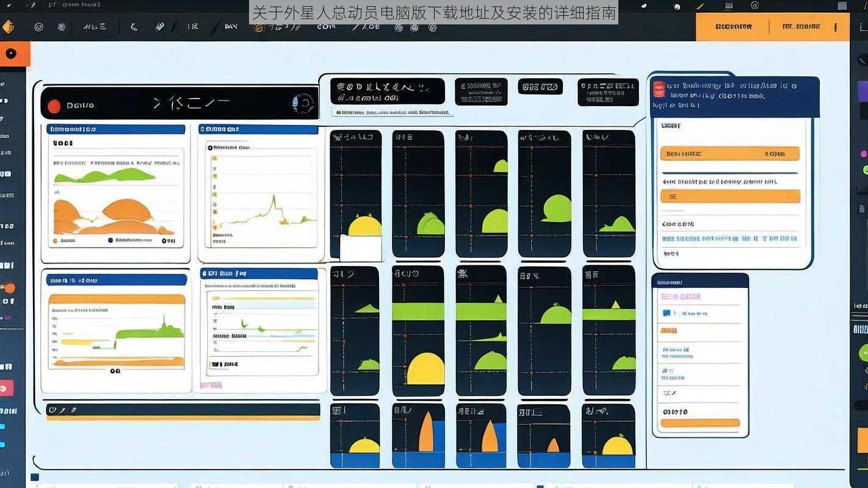The image size is (868, 488).
Task: Click the spiral icon in the top bar
Action: (x=755, y=5)
